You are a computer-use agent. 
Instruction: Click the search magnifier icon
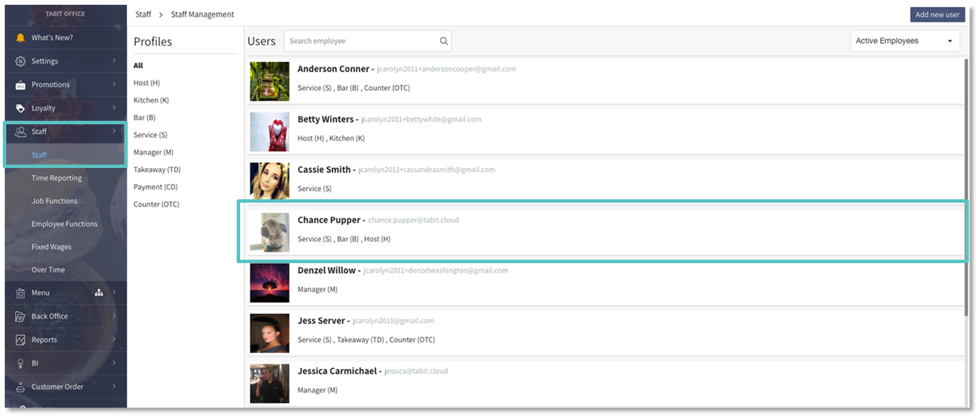[x=443, y=41]
